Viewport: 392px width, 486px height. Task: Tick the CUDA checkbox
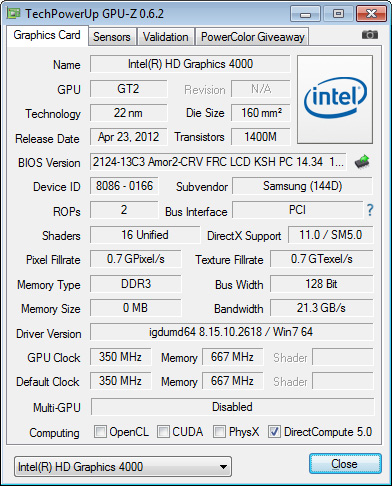click(163, 432)
